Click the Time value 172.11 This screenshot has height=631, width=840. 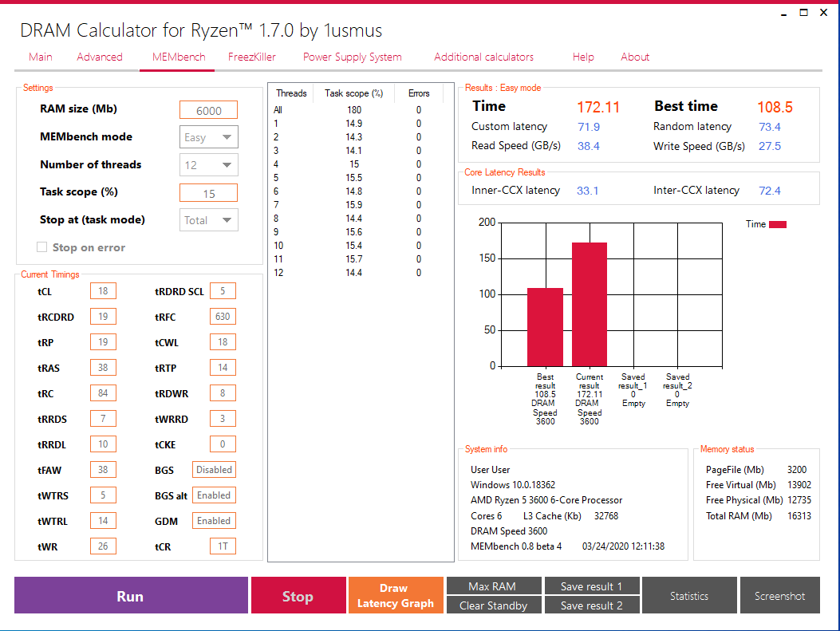pos(597,107)
